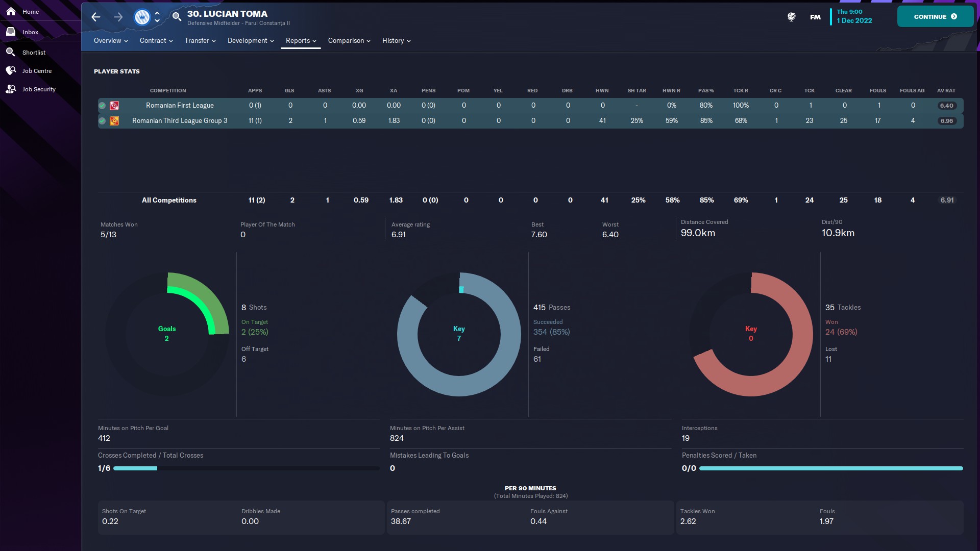Toggle Romanian First League row checkmark
The image size is (980, 551).
tap(102, 106)
